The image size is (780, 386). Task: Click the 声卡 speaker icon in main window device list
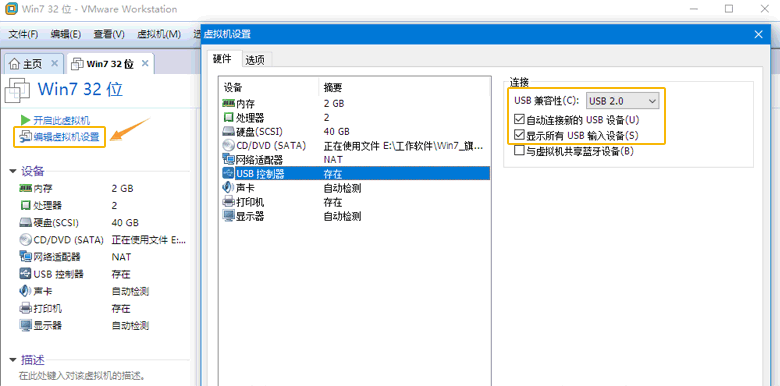[x=25, y=291]
